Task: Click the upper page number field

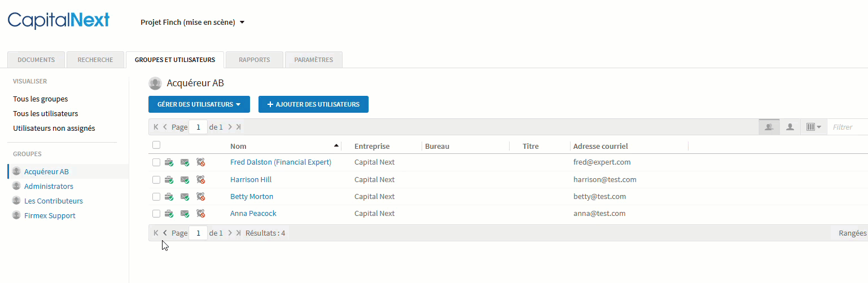Action: point(198,127)
